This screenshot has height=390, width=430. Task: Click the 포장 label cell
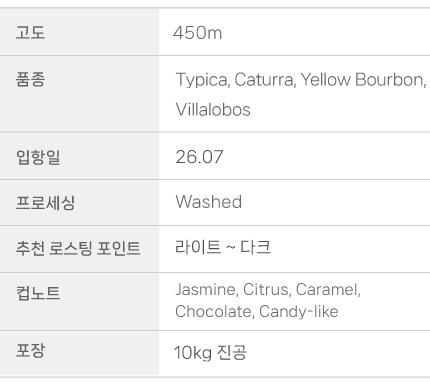click(79, 354)
